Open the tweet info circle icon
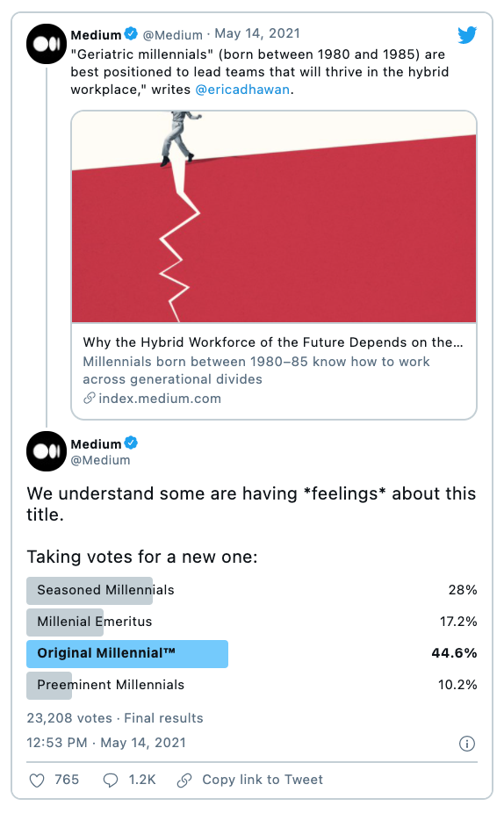Image resolution: width=504 pixels, height=813 pixels. pos(466,744)
